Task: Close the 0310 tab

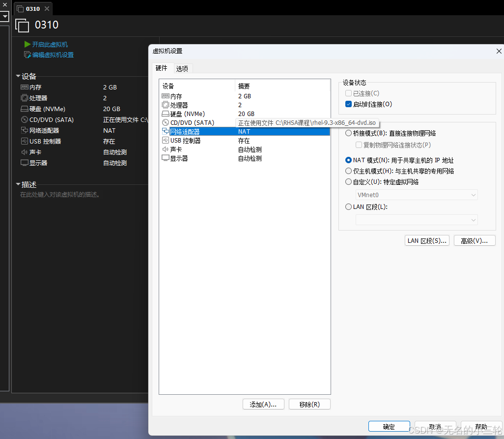Action: coord(47,9)
